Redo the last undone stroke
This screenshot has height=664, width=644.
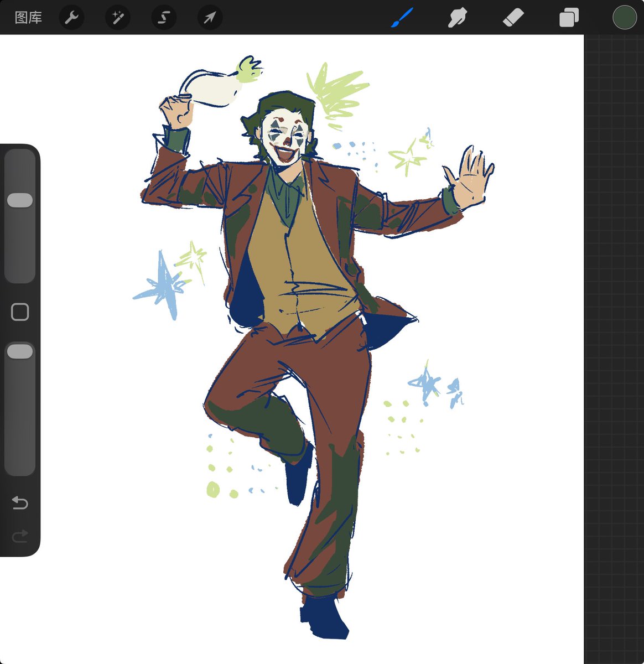tap(20, 536)
